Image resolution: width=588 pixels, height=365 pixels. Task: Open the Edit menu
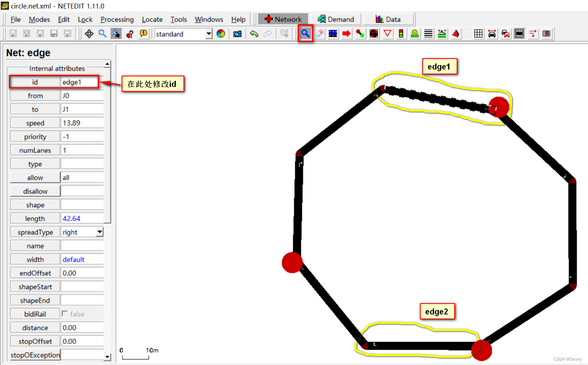coord(64,19)
